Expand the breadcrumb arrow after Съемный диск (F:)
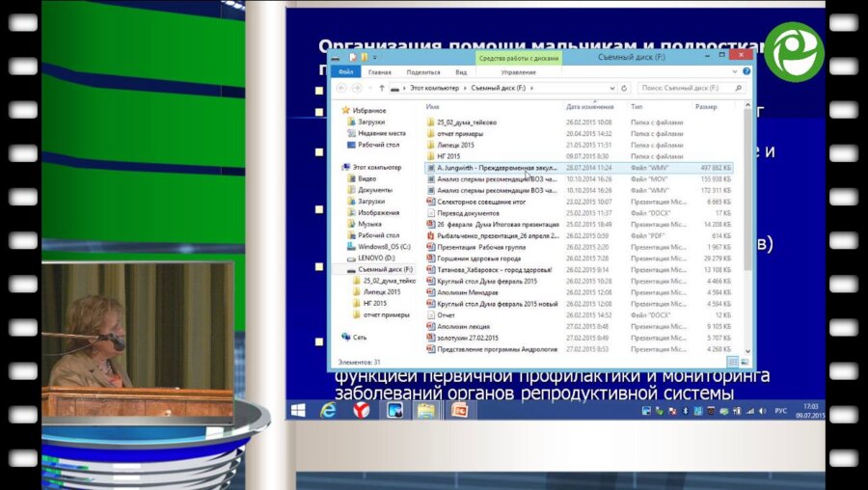The image size is (868, 490). [x=531, y=88]
